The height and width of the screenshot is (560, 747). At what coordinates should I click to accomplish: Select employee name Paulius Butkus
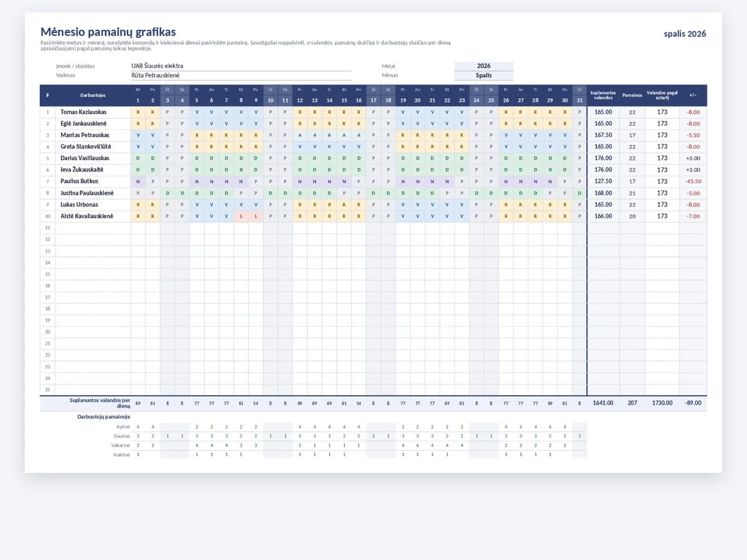(79, 181)
